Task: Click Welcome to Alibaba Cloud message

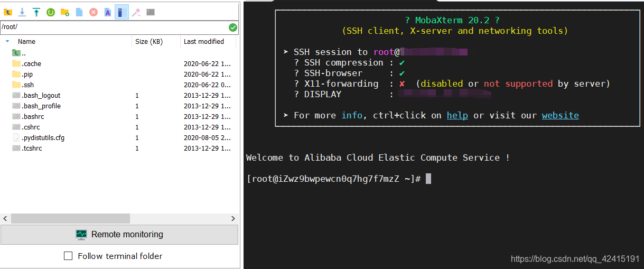Action: click(378, 157)
